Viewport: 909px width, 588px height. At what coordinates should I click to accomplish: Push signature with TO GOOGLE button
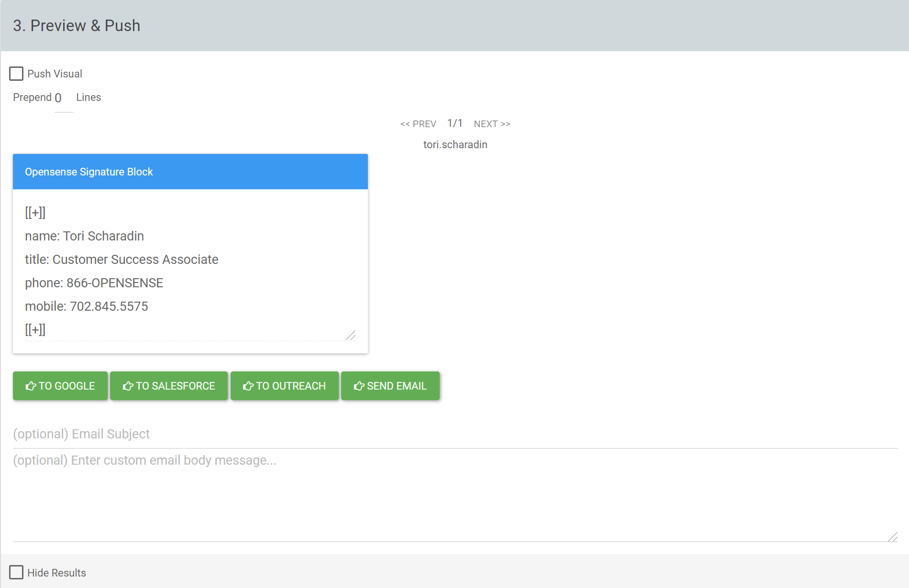(60, 386)
